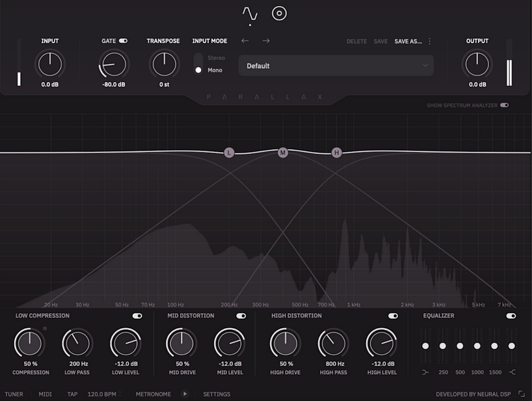Open the Tuner

pos(14,394)
